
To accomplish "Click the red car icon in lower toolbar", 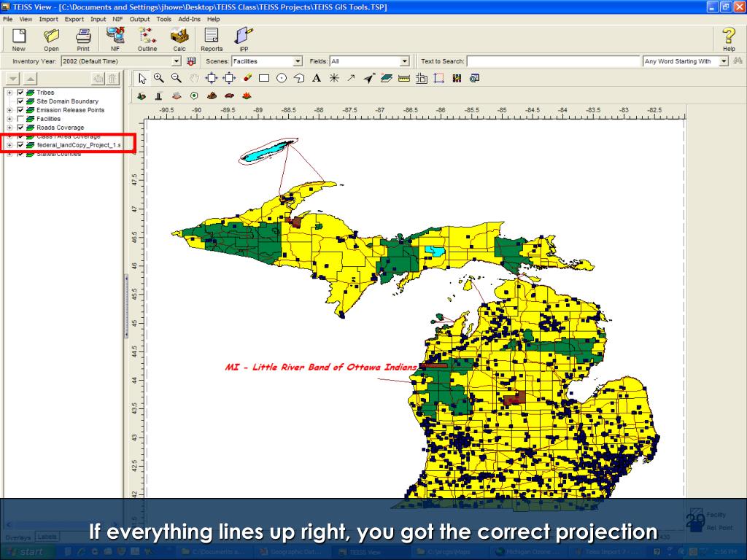I will [229, 96].
